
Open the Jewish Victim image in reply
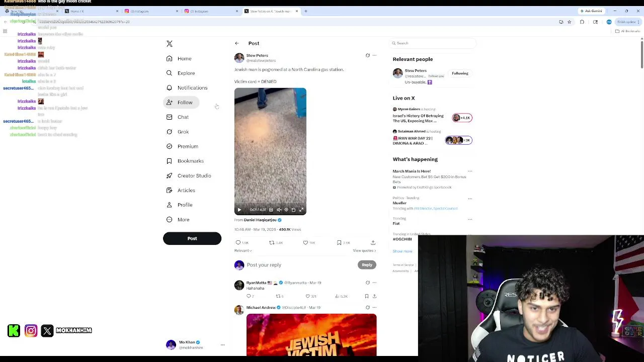pyautogui.click(x=311, y=335)
